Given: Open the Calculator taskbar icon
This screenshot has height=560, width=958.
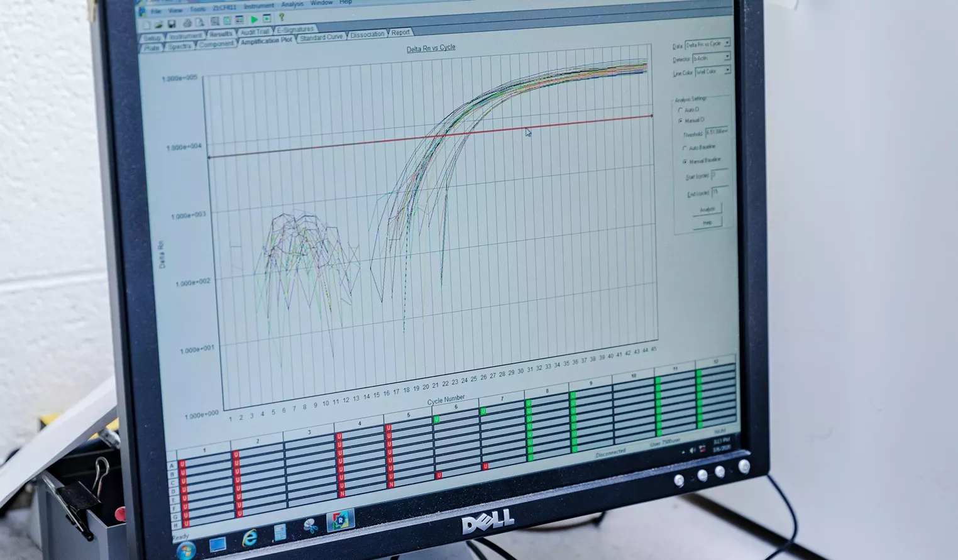Looking at the screenshot, I should coord(280,532).
